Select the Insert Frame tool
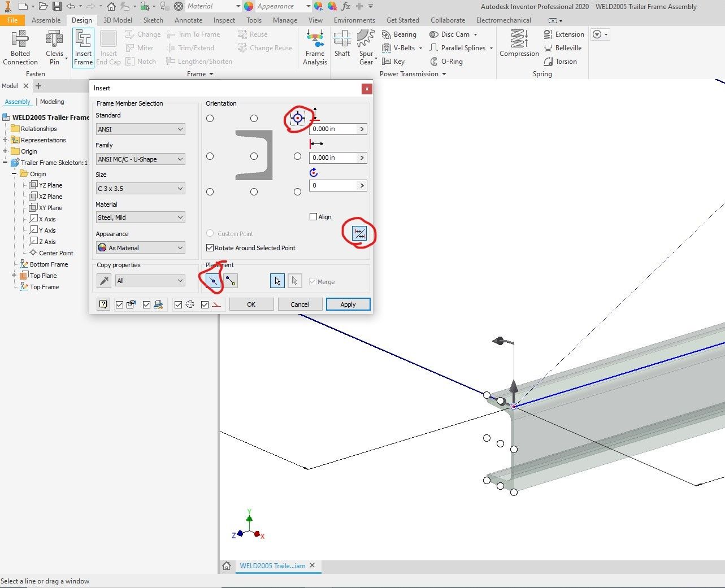Screen dimensions: 725x588 (x=83, y=47)
